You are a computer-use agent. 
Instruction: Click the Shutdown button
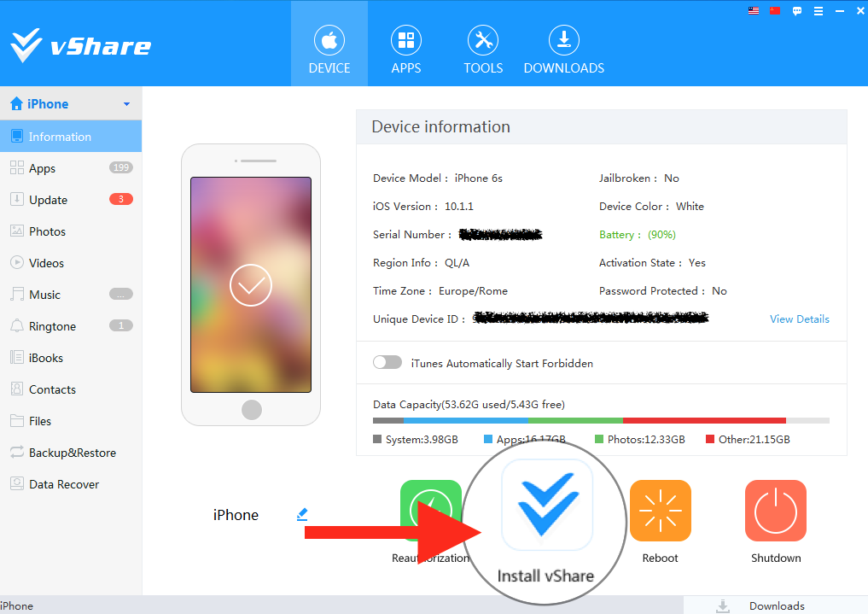[x=776, y=522]
